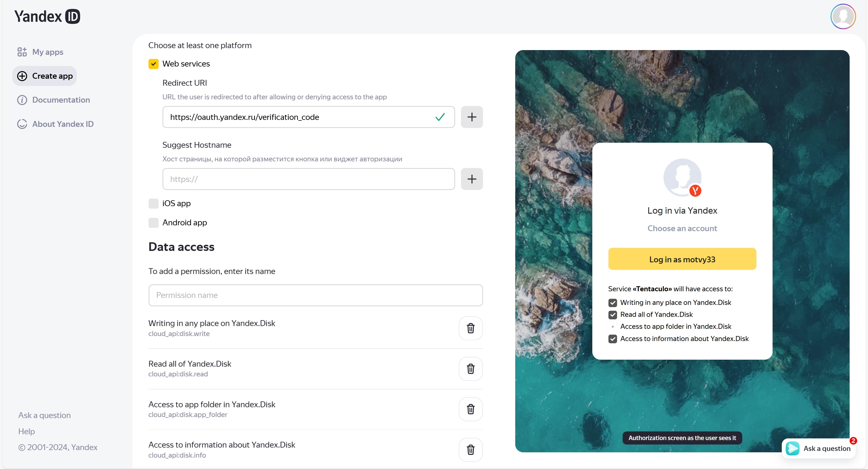Click Authorization screen as the user sees it label
868x469 pixels.
pos(682,438)
